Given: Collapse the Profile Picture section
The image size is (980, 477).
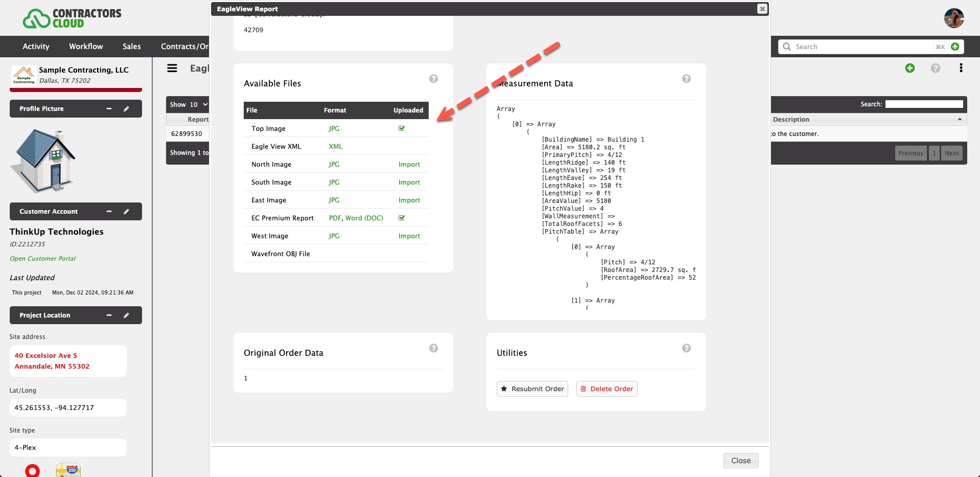Looking at the screenshot, I should click(x=109, y=109).
